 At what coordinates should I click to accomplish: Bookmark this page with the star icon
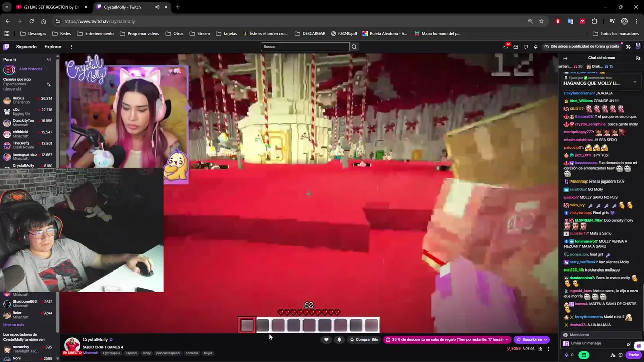pos(541,21)
